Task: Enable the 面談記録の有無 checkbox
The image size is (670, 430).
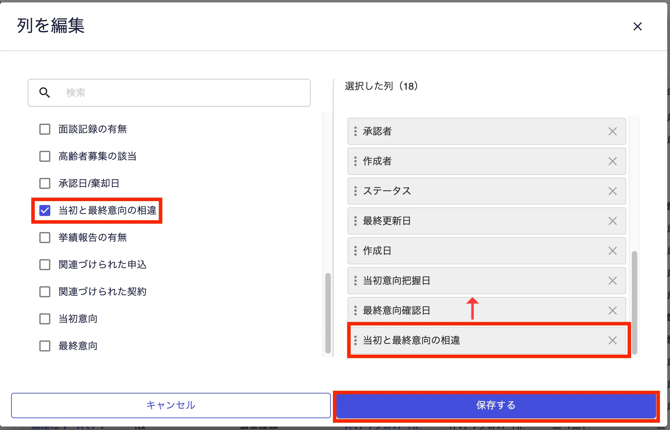Action: [x=45, y=129]
